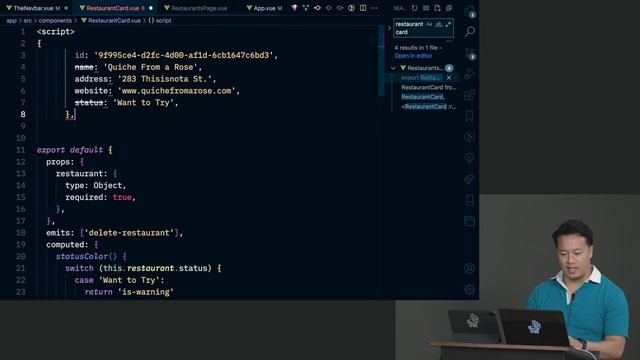
Task: Open the Explorer view in activity bar
Action: (470, 11)
